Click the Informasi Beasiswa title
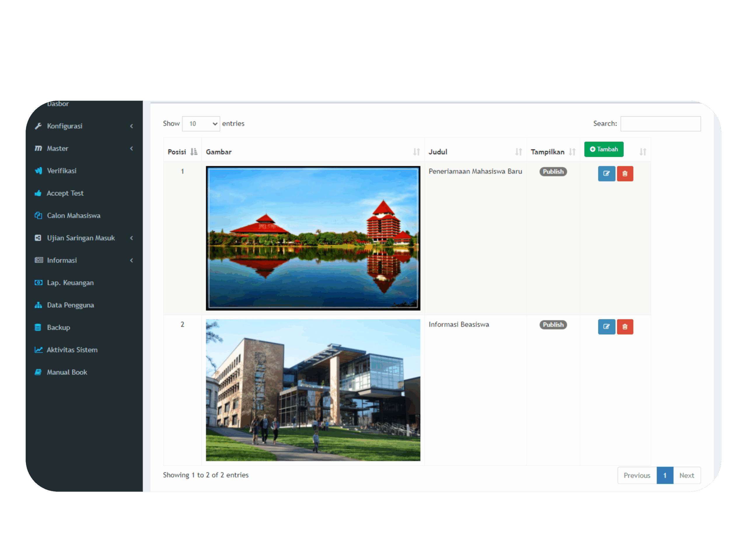The width and height of the screenshot is (747, 560). tap(459, 324)
